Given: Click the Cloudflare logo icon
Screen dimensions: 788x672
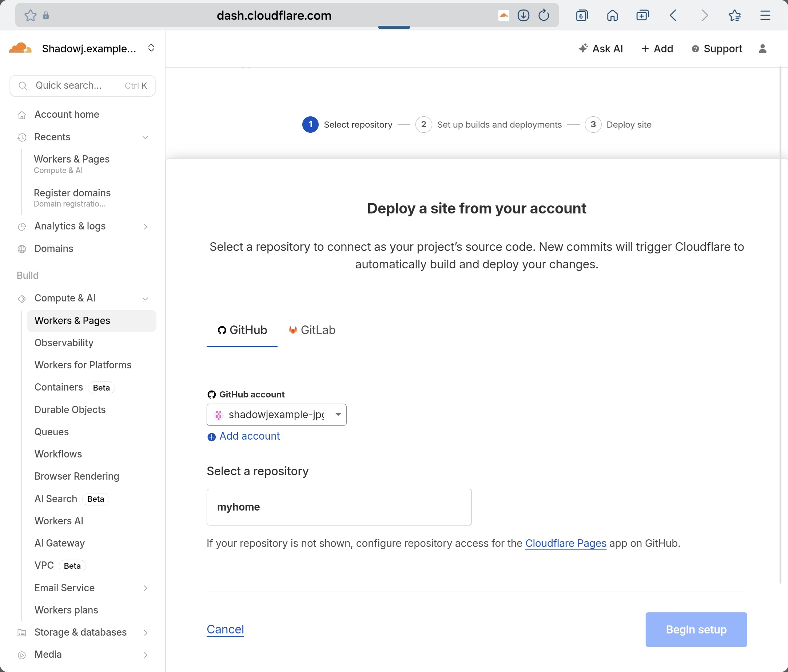Looking at the screenshot, I should [x=20, y=48].
